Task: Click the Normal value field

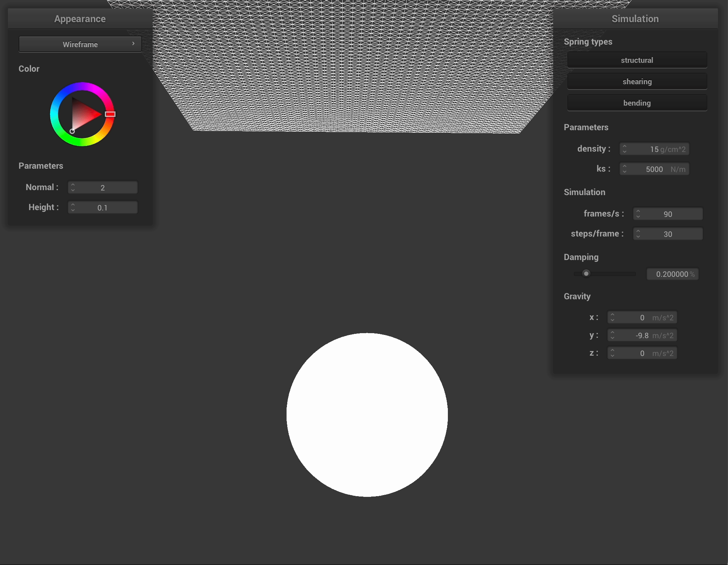Action: pos(103,187)
